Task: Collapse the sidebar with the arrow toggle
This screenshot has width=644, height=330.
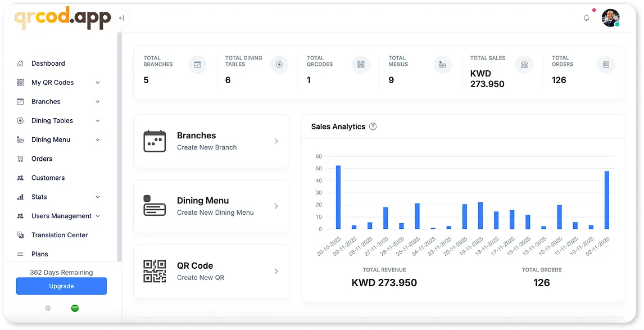Action: click(x=121, y=17)
